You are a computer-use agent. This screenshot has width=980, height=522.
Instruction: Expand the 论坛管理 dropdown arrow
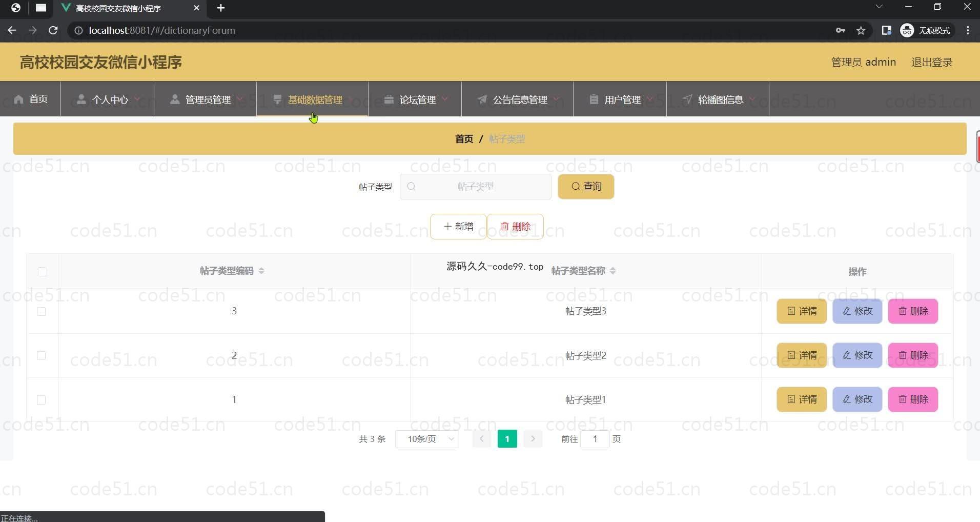(444, 98)
